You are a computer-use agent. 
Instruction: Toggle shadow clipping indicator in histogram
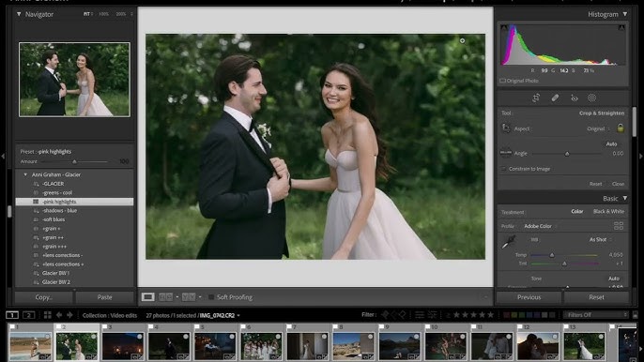(504, 28)
